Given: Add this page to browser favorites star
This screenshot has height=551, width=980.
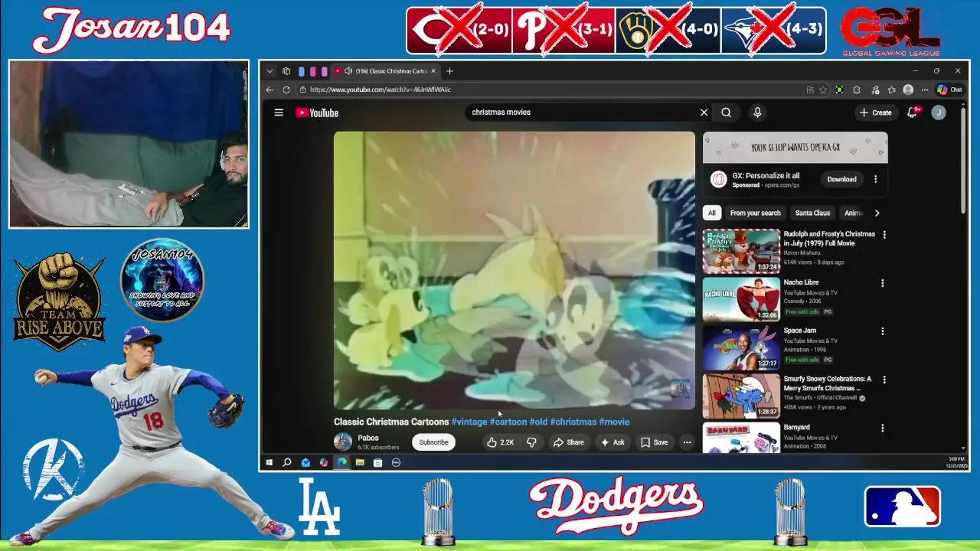Looking at the screenshot, I should click(x=823, y=90).
